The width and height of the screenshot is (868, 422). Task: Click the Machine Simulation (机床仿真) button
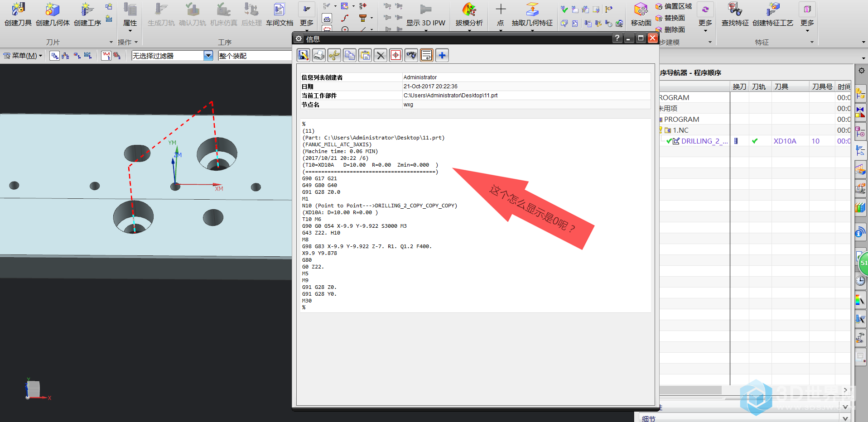pos(224,15)
